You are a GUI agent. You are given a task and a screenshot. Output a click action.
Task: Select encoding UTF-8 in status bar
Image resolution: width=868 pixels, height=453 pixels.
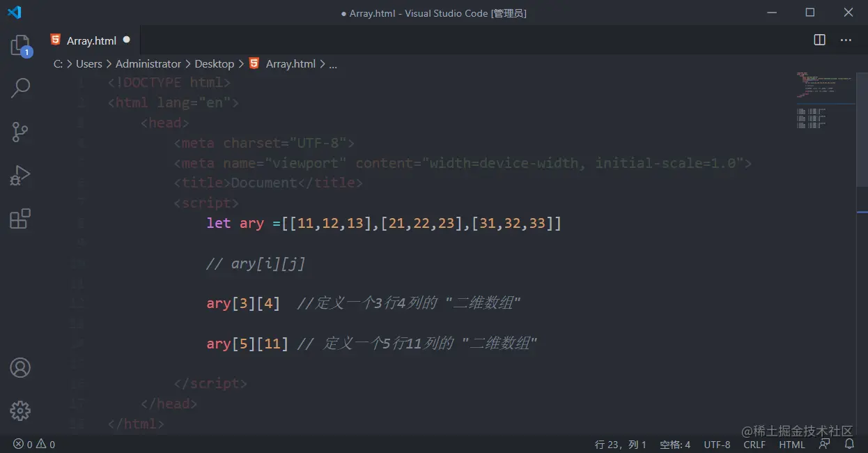pos(718,444)
